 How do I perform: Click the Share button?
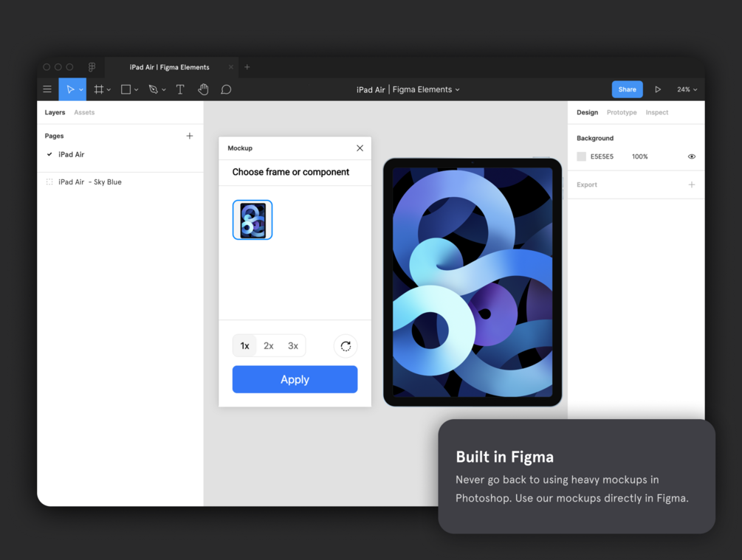click(x=627, y=89)
